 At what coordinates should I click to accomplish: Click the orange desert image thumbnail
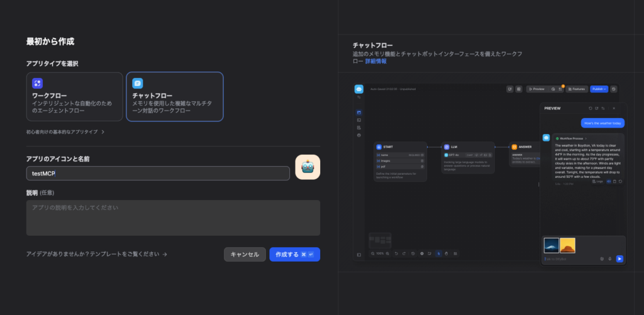click(567, 245)
